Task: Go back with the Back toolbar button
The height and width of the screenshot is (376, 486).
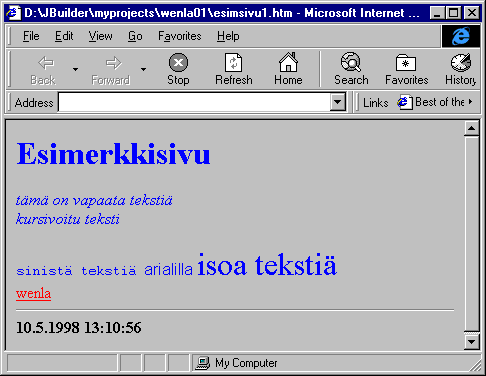Action: pyautogui.click(x=44, y=70)
